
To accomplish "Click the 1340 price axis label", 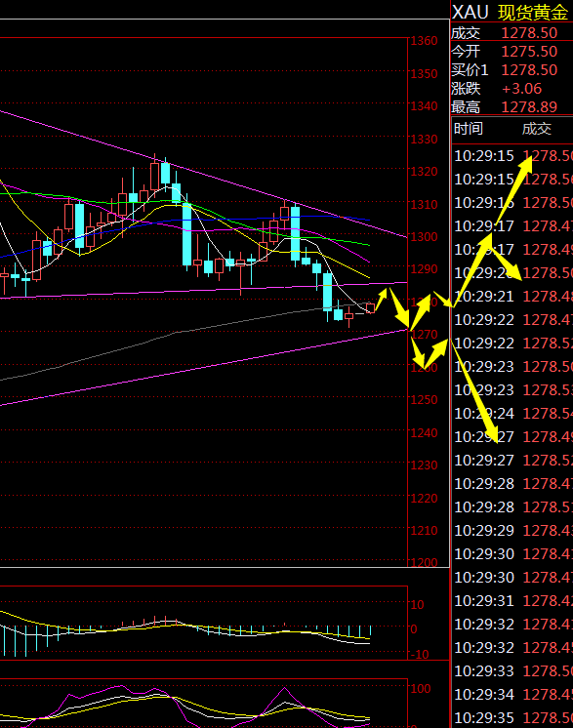I will 424,106.
